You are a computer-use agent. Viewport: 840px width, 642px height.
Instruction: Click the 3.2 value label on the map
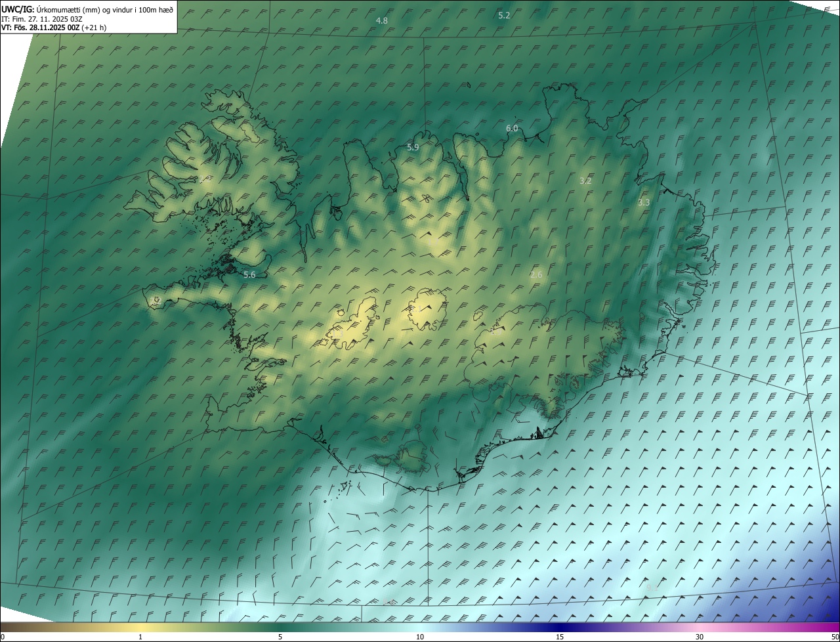(586, 181)
